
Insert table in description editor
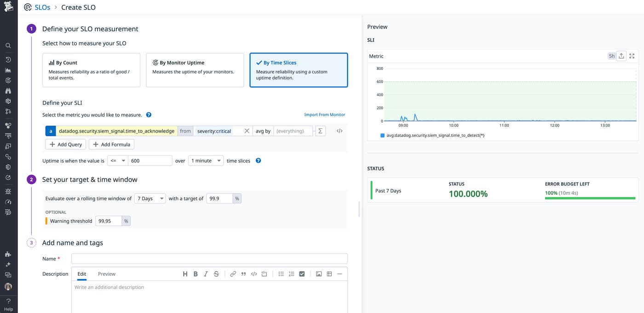pos(329,274)
